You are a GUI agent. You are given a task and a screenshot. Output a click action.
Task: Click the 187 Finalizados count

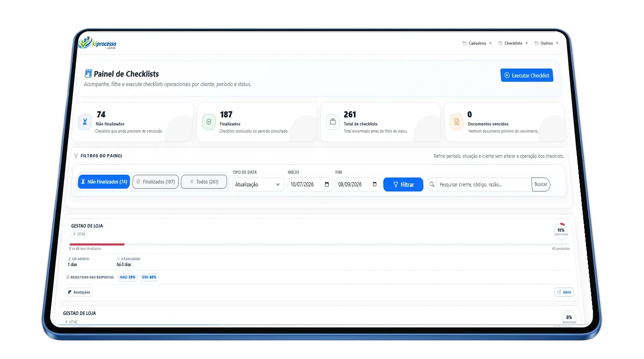coord(226,115)
